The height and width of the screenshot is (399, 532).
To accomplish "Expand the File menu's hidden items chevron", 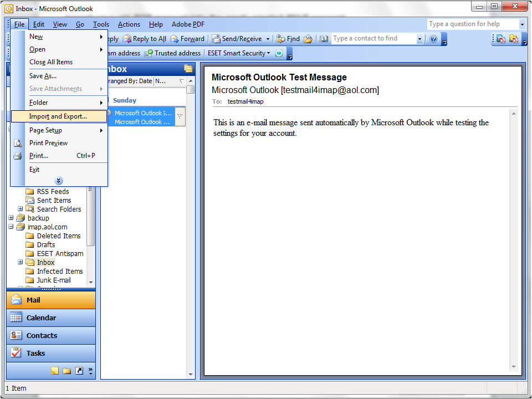I will 59,181.
